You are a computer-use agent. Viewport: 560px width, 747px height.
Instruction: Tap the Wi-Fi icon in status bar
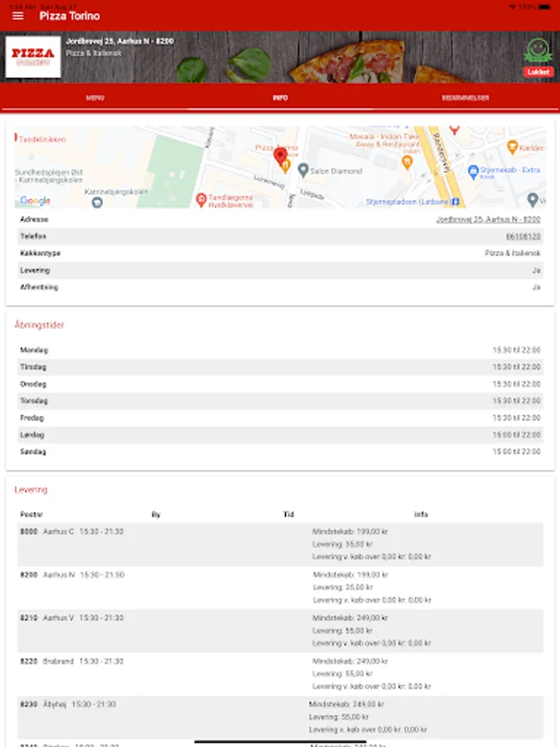click(x=513, y=7)
